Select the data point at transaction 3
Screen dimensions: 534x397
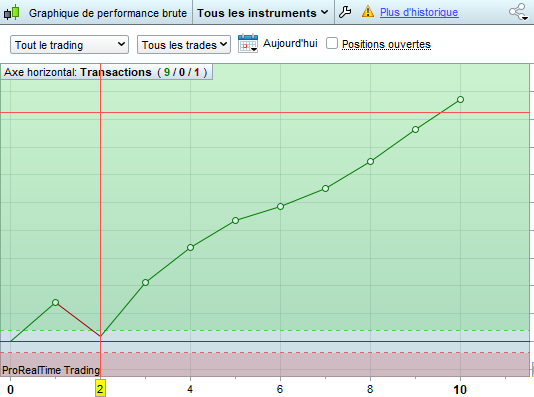pyautogui.click(x=145, y=282)
